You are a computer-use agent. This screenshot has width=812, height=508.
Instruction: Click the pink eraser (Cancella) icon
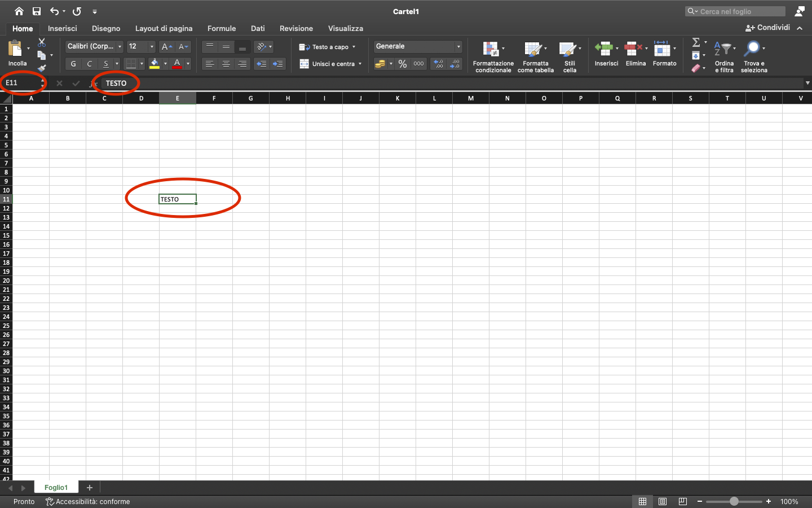click(x=697, y=68)
